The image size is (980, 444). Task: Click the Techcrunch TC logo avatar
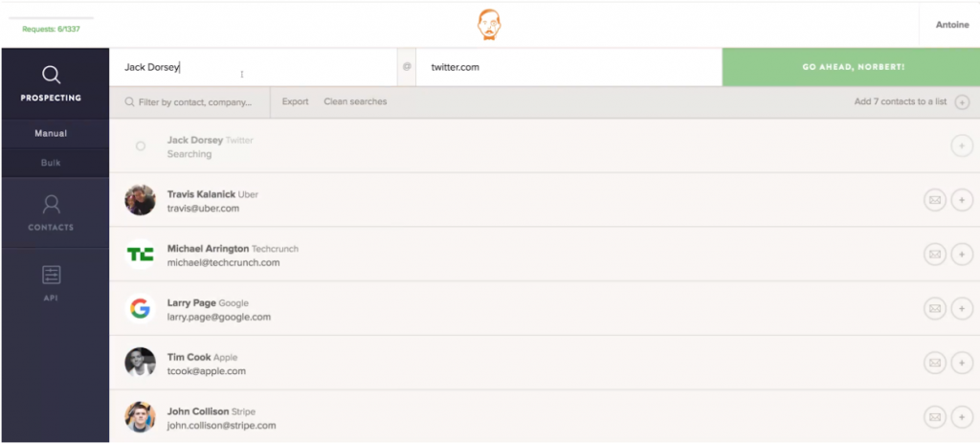pos(140,255)
